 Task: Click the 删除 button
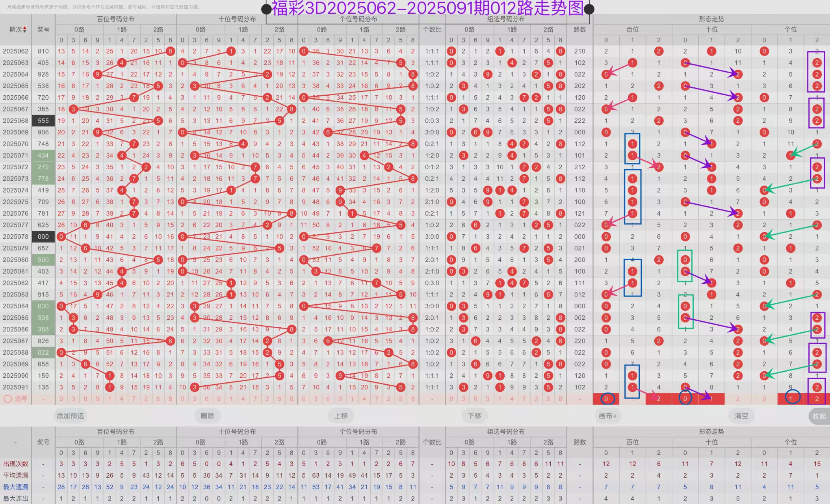(207, 415)
